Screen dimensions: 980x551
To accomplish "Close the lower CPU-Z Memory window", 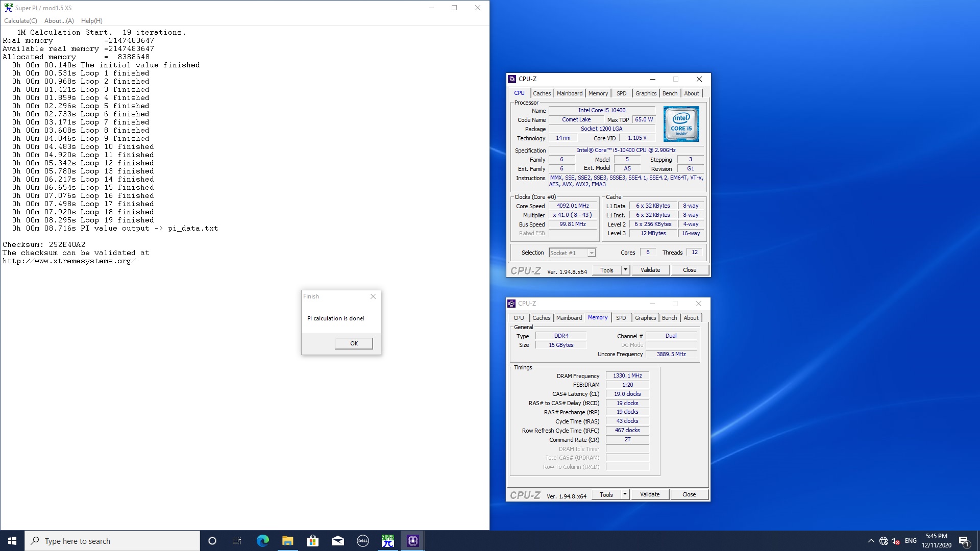I will point(699,304).
